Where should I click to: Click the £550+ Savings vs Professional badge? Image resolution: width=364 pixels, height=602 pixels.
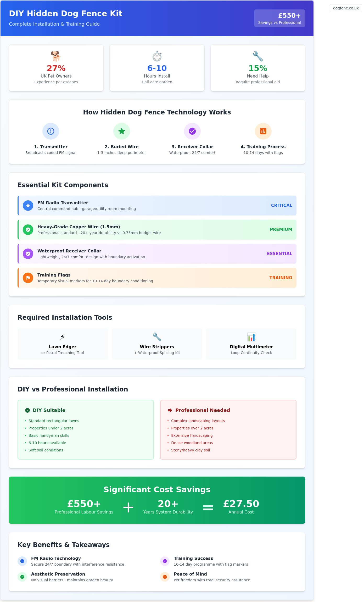[279, 18]
